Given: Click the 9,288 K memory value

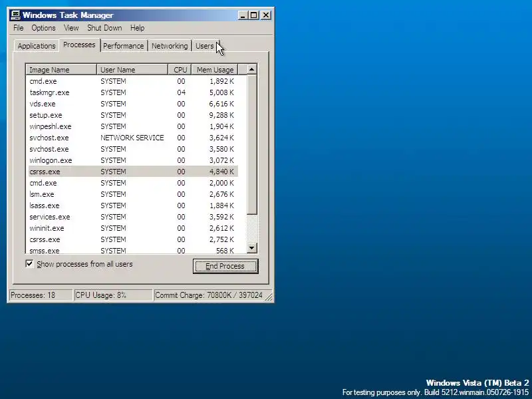Looking at the screenshot, I should pos(221,115).
